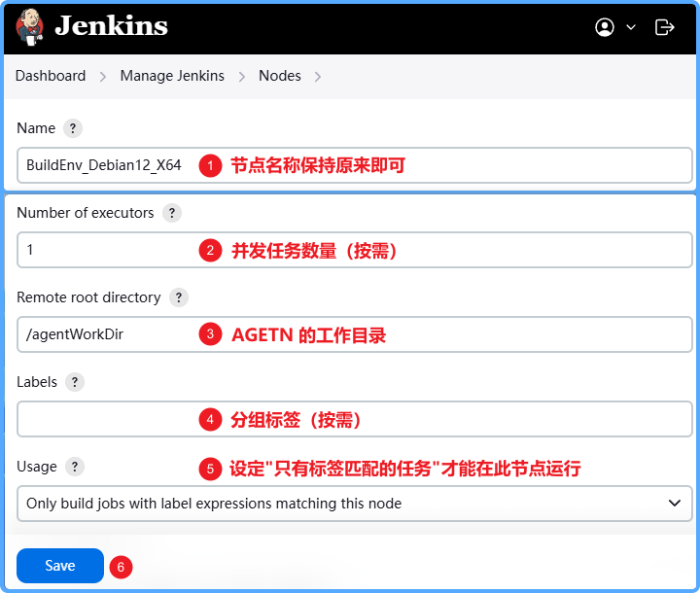Click the log out icon
Screen dimensions: 700x593
664,27
